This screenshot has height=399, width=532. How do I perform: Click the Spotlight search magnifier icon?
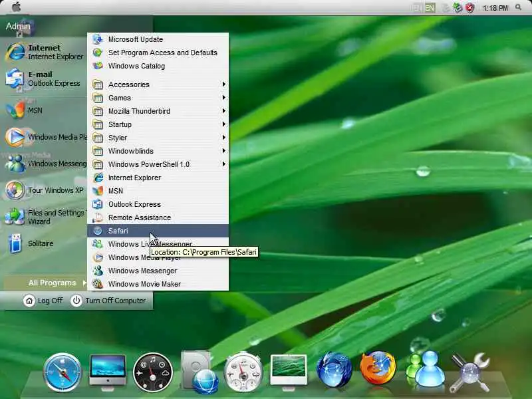click(x=518, y=7)
